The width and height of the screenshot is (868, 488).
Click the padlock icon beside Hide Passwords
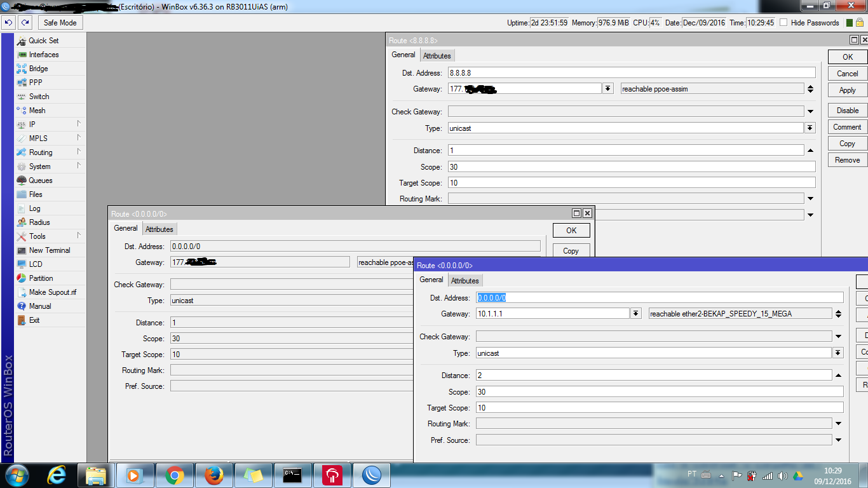coord(859,23)
